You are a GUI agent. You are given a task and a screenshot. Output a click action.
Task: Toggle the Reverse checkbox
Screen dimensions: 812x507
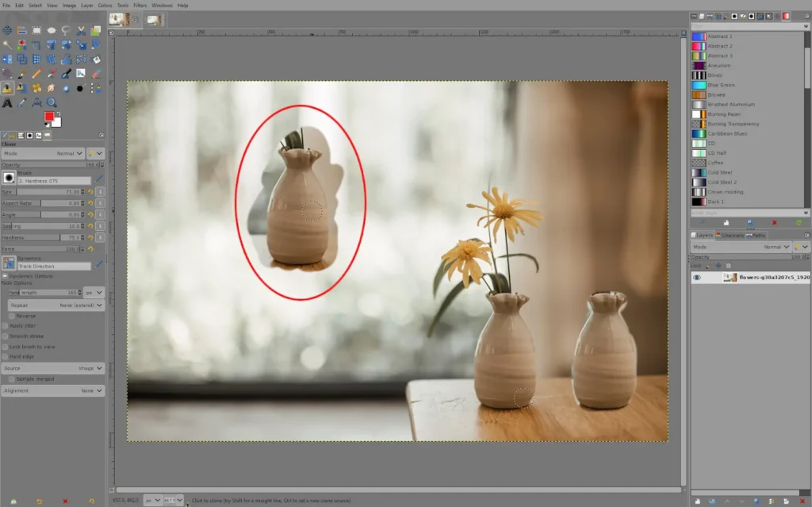(12, 316)
